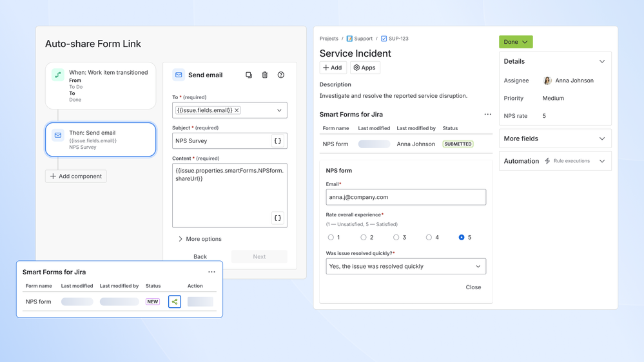Select rating 2 radio button
Screen dimensions: 644x362
(363, 237)
